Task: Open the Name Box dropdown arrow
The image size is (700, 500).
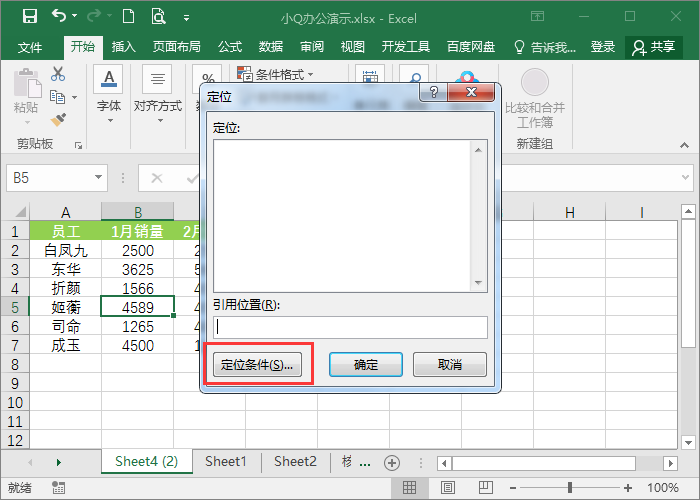Action: [x=98, y=178]
